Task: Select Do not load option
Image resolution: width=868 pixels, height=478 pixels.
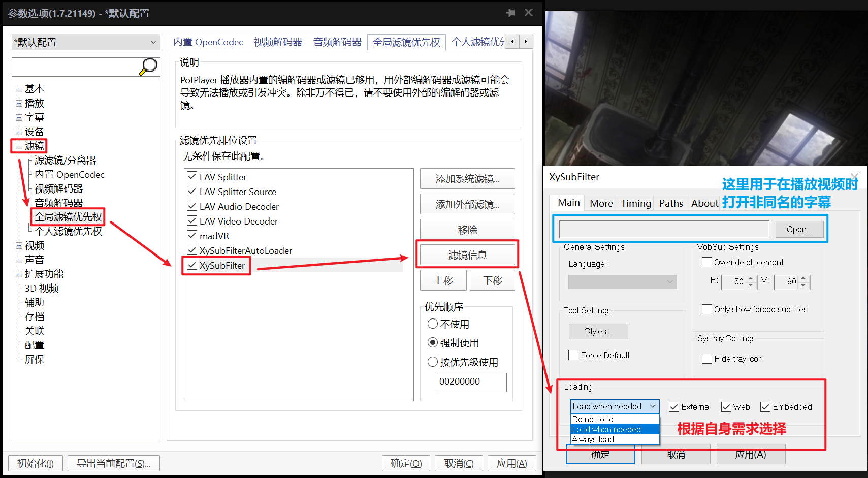Action: 615,419
